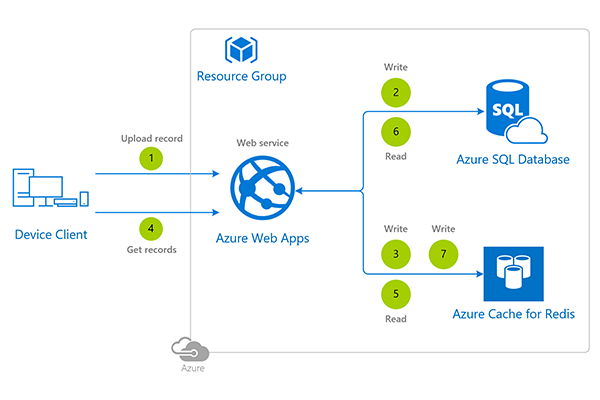Click the Web service text
Viewport: 600px width, 400px height.
point(262,143)
